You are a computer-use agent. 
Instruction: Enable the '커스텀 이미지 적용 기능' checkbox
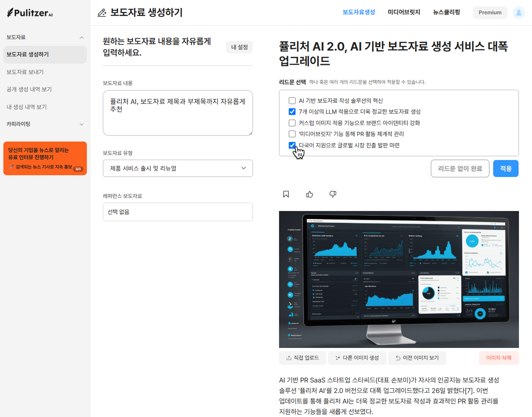click(292, 123)
